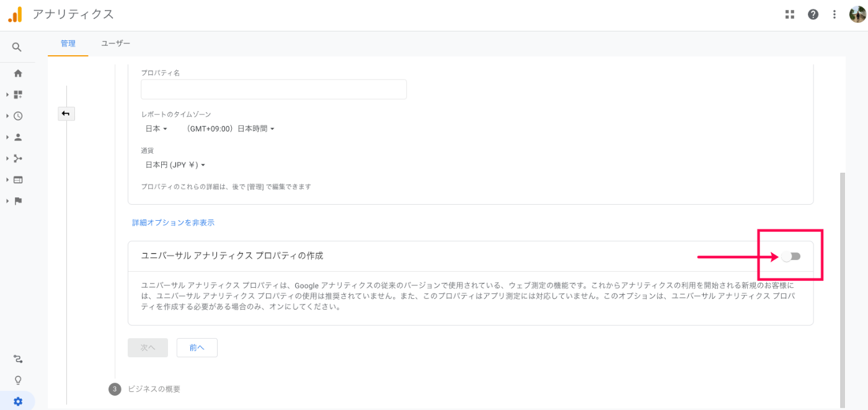Open the help question mark icon
This screenshot has height=410, width=868.
pos(813,14)
